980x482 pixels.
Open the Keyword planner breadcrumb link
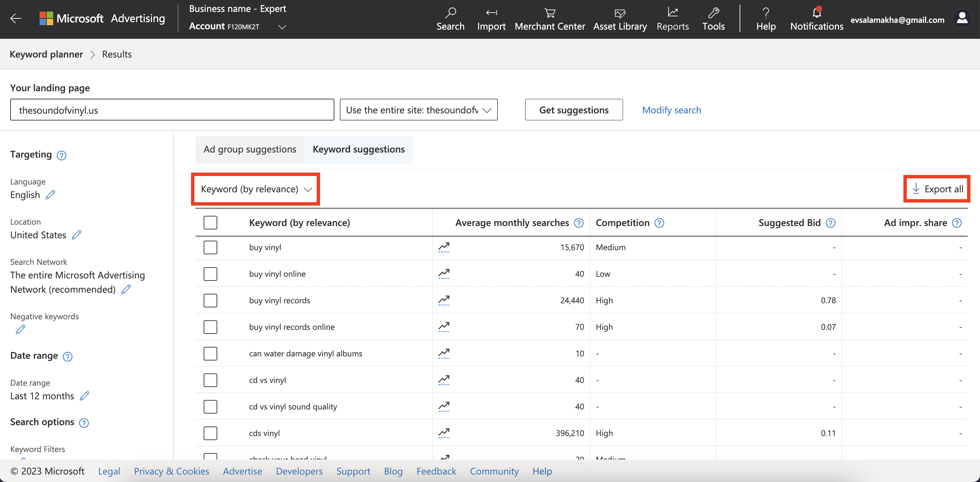[46, 54]
